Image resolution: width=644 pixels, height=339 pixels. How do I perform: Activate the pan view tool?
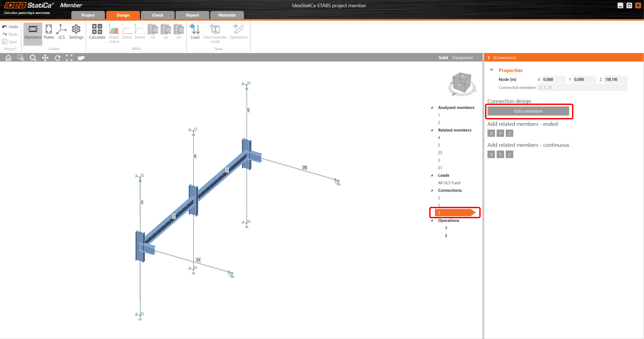[45, 58]
